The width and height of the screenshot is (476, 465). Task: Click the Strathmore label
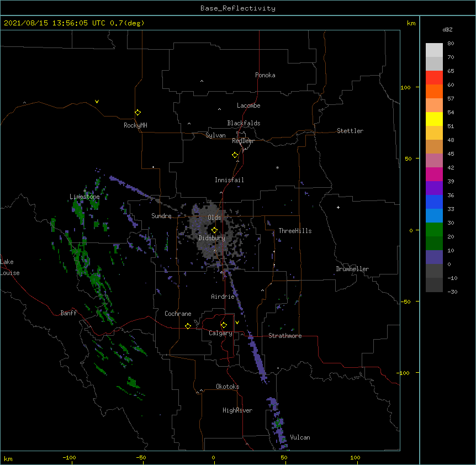pos(285,336)
